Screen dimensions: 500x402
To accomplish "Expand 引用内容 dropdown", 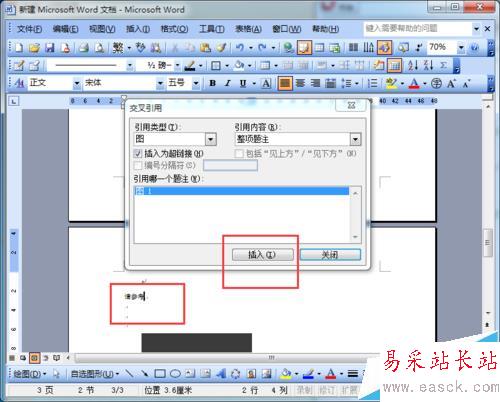I will point(355,139).
